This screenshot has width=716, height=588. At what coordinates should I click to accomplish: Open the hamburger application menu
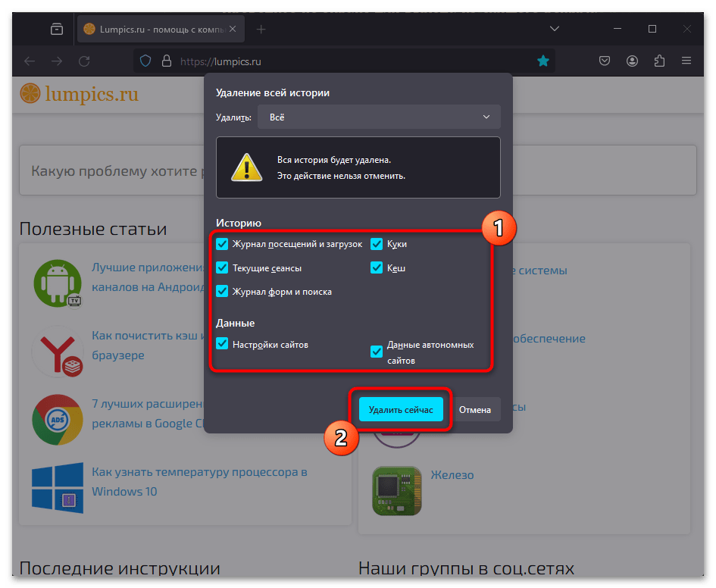pyautogui.click(x=686, y=61)
